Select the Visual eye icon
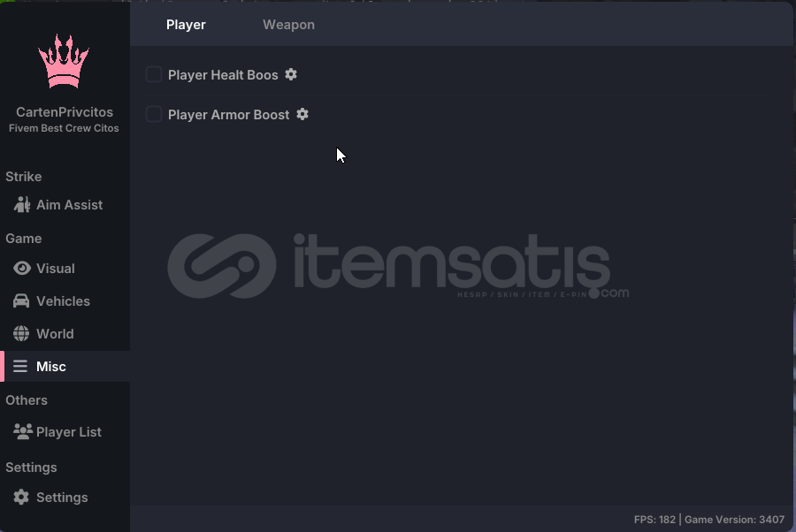 tap(22, 269)
